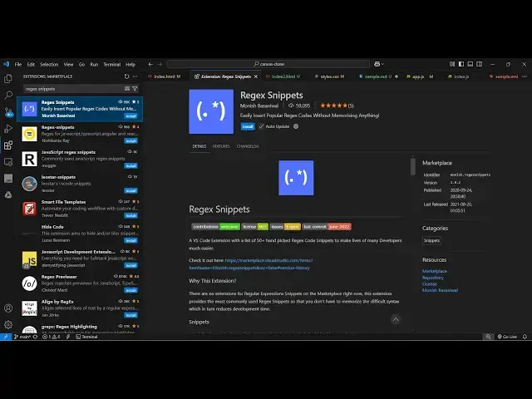The height and width of the screenshot is (399, 532).
Task: Open the Accounts icon in activity bar
Action: click(x=8, y=308)
